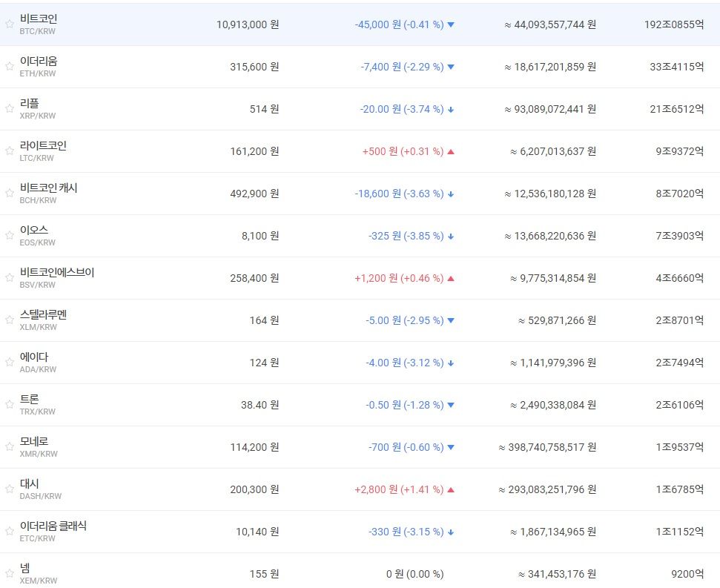This screenshot has height=588, width=720.
Task: Click the DASH/KRW pair label
Action: pos(40,496)
